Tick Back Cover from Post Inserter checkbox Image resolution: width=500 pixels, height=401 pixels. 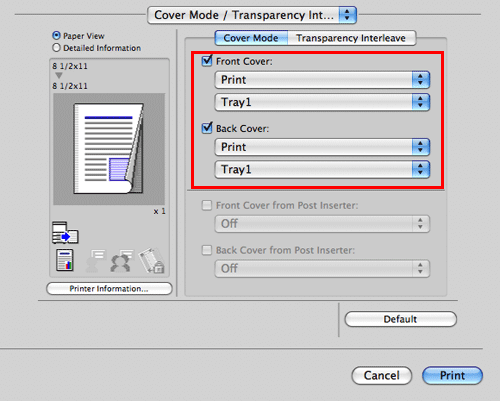click(207, 250)
